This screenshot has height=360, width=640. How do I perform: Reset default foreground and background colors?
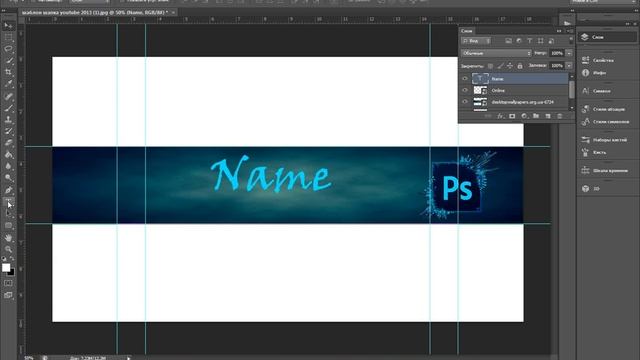click(x=4, y=259)
